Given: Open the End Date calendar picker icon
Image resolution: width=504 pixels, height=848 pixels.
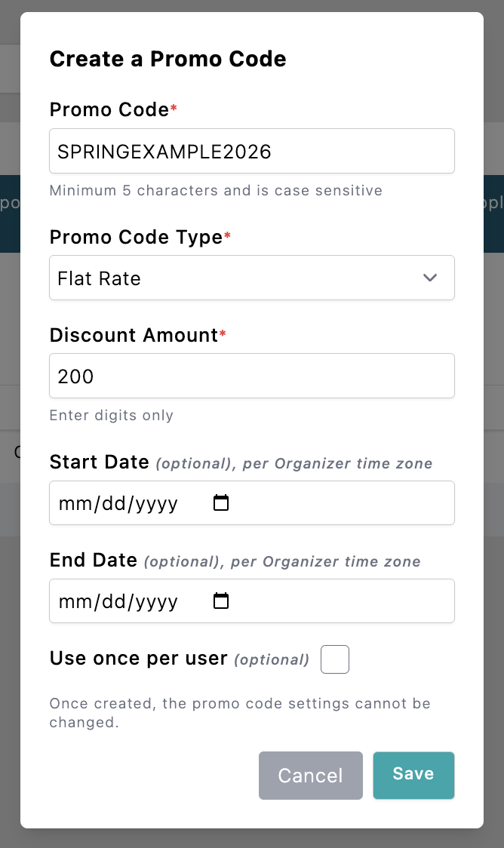Looking at the screenshot, I should tap(221, 601).
